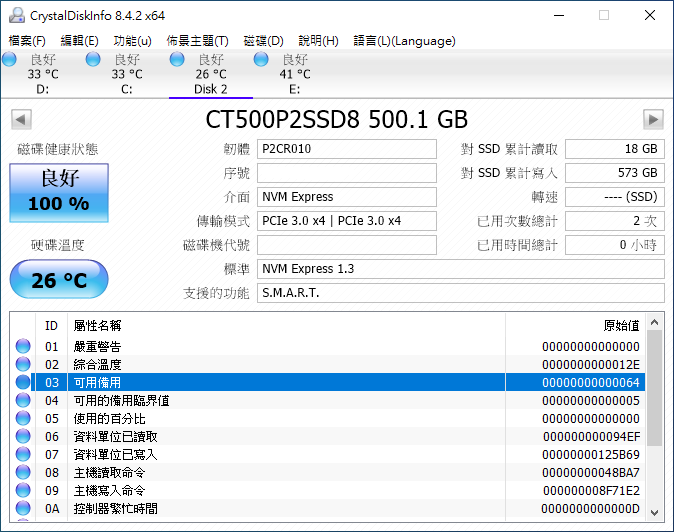Select the 嚴重警告 attribute row
This screenshot has width=674, height=532.
327,346
